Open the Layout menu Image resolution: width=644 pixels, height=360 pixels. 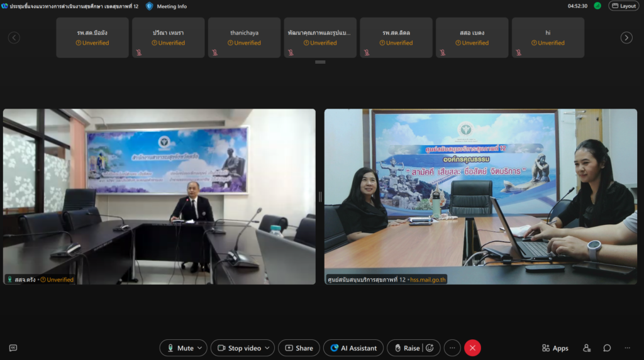pyautogui.click(x=623, y=6)
